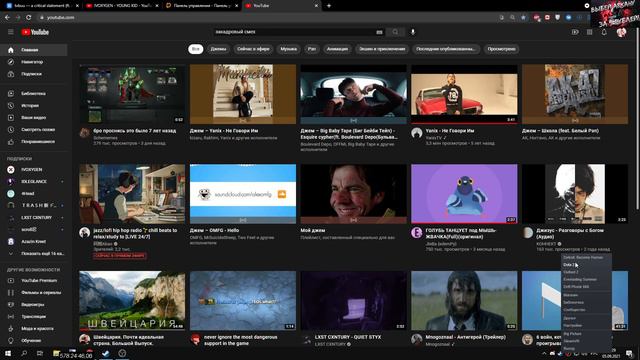This screenshot has height=360, width=640.
Task: Click the create video camera icon
Action: tap(575, 32)
